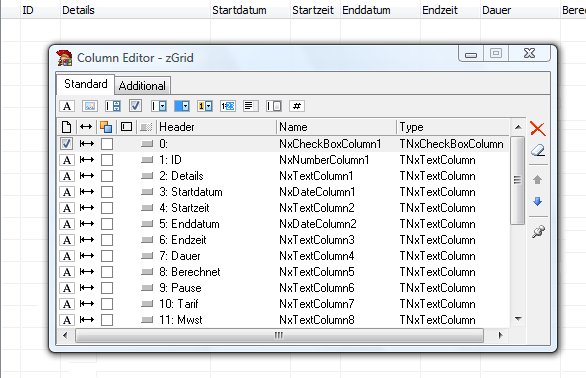Sort the list by the Type column
Screen dimensions: 586x378
coord(453,127)
